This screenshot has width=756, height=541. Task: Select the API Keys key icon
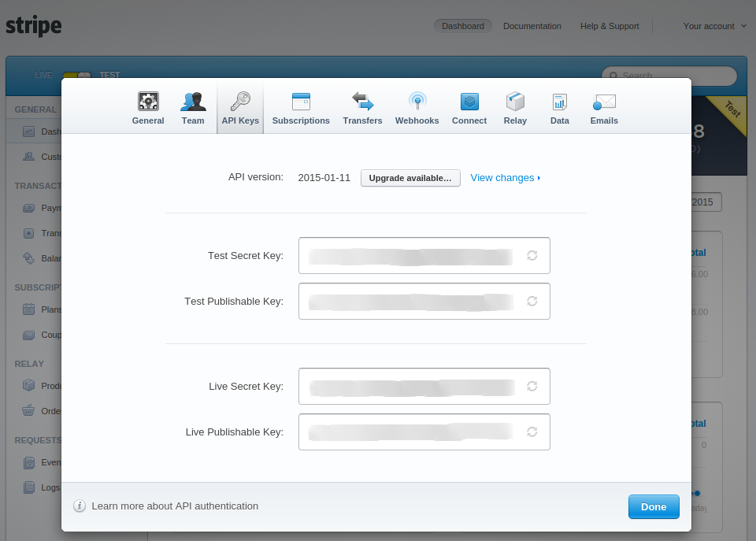coord(240,102)
